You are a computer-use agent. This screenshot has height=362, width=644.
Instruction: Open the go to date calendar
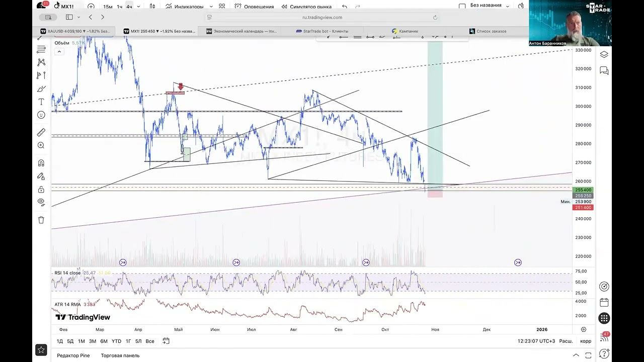click(x=166, y=341)
